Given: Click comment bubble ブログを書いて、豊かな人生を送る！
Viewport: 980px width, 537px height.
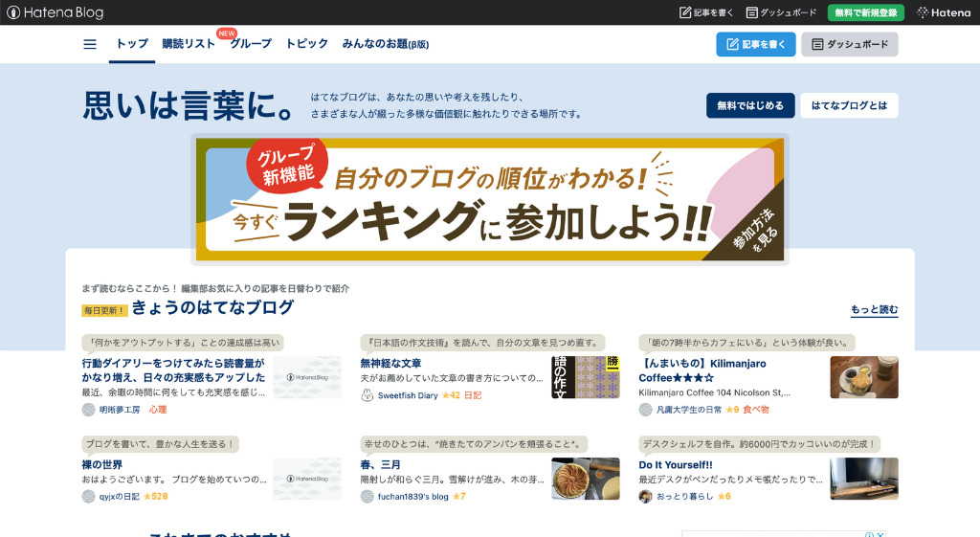Looking at the screenshot, I should pyautogui.click(x=160, y=444).
